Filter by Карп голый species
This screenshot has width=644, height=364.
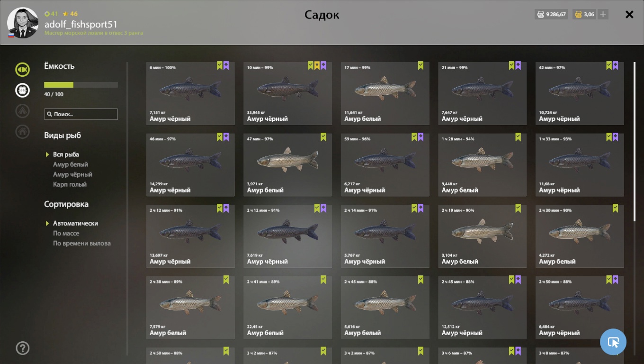pyautogui.click(x=70, y=184)
